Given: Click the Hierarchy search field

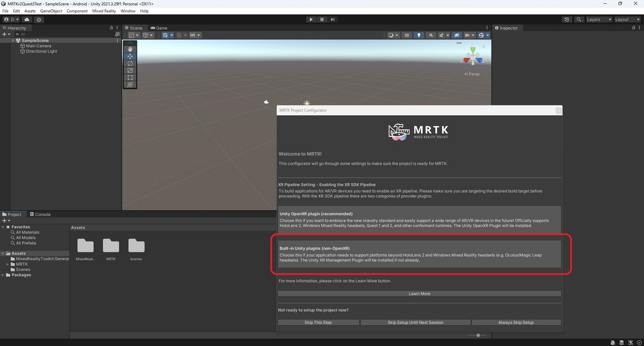Looking at the screenshot, I should coord(63,34).
